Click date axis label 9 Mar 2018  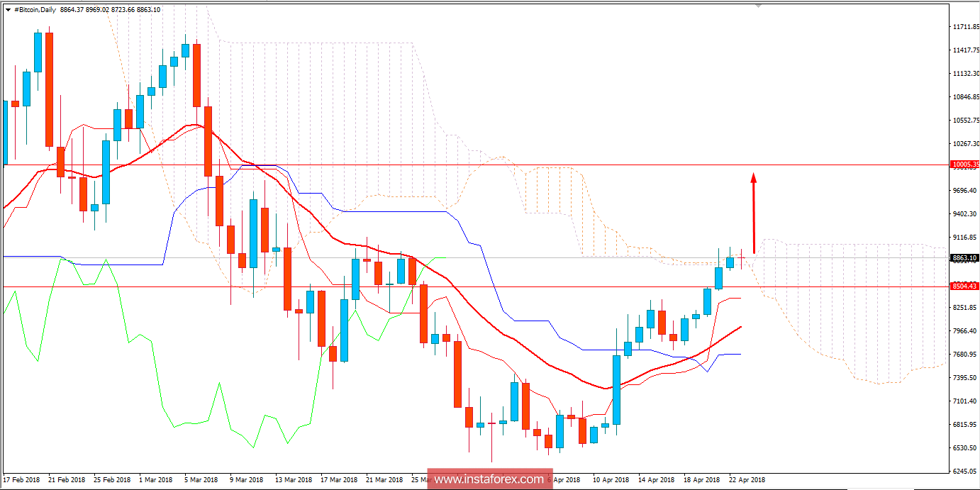[x=247, y=480]
